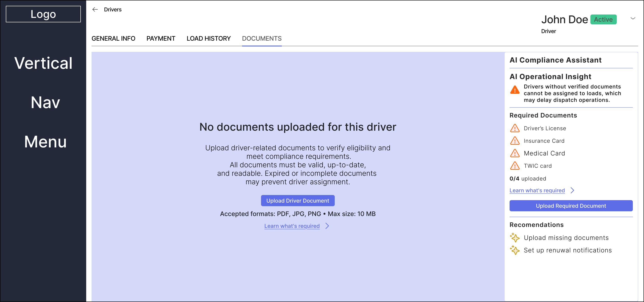Click warning icon beside Driver's License
Screen dimensions: 644x302
515,128
